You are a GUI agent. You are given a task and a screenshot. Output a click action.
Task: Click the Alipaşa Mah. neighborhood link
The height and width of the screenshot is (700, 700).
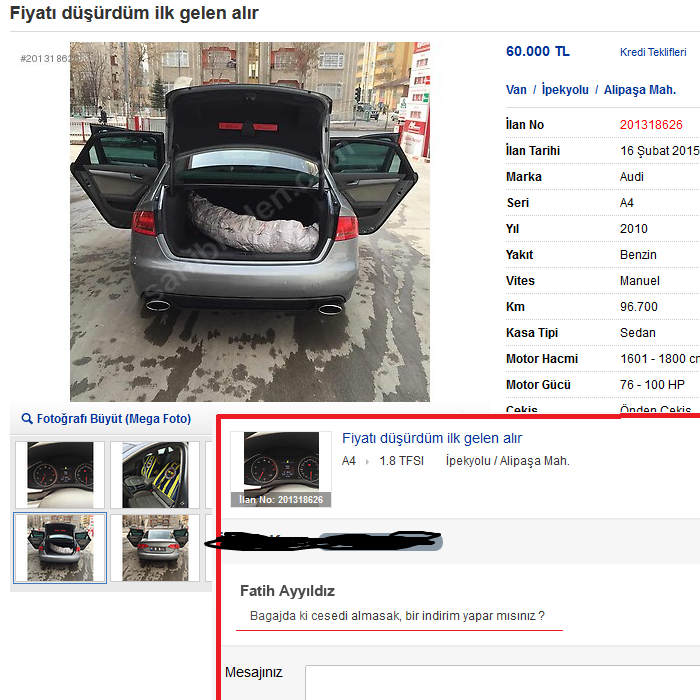pos(640,90)
